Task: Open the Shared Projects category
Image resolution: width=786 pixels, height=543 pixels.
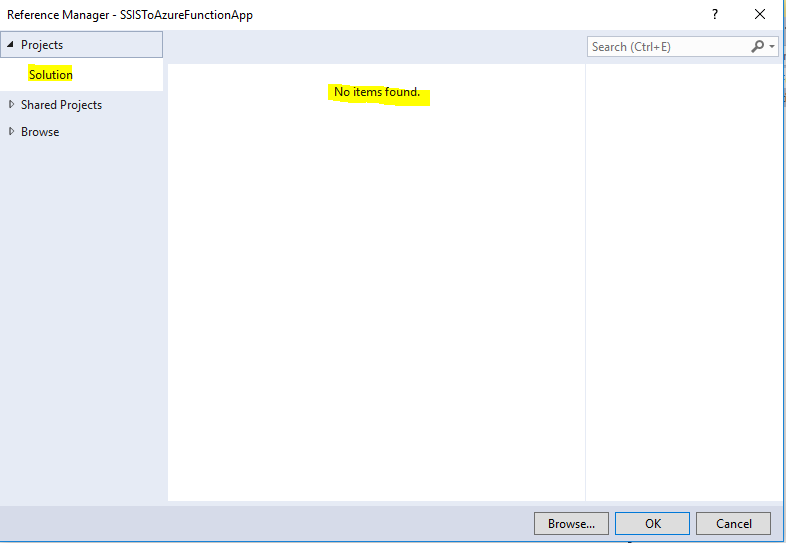Action: (x=61, y=105)
